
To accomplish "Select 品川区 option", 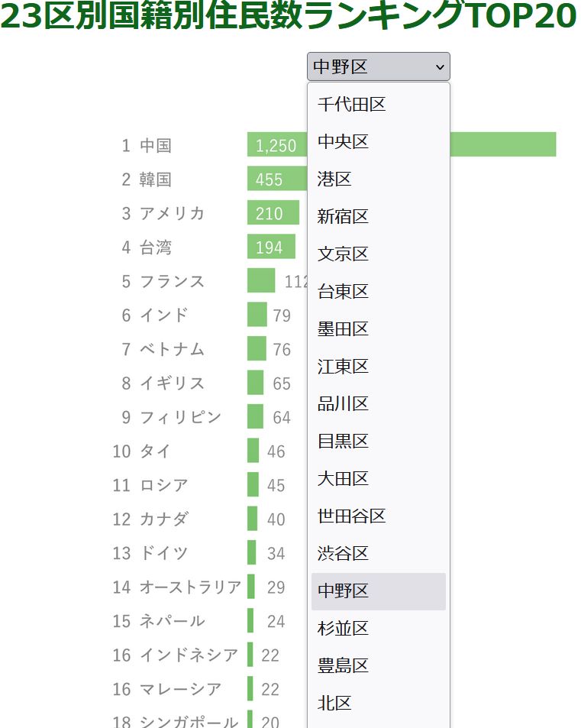I will (378, 404).
